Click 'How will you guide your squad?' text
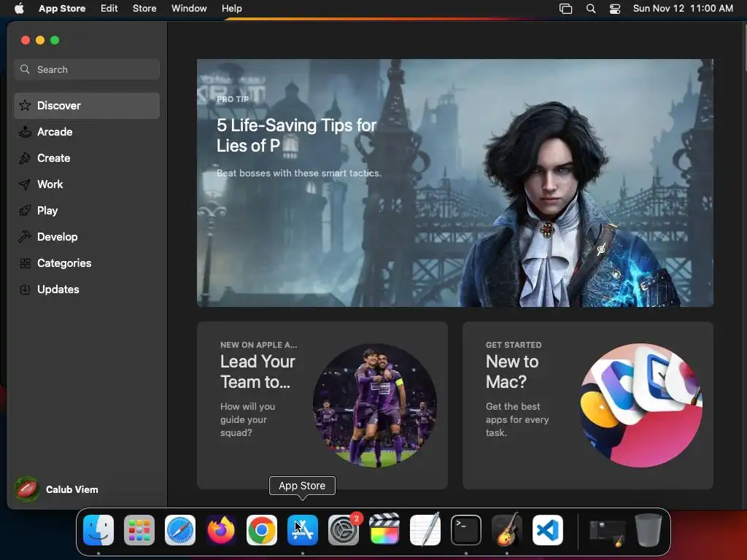Viewport: 747px width, 560px height. 248,419
